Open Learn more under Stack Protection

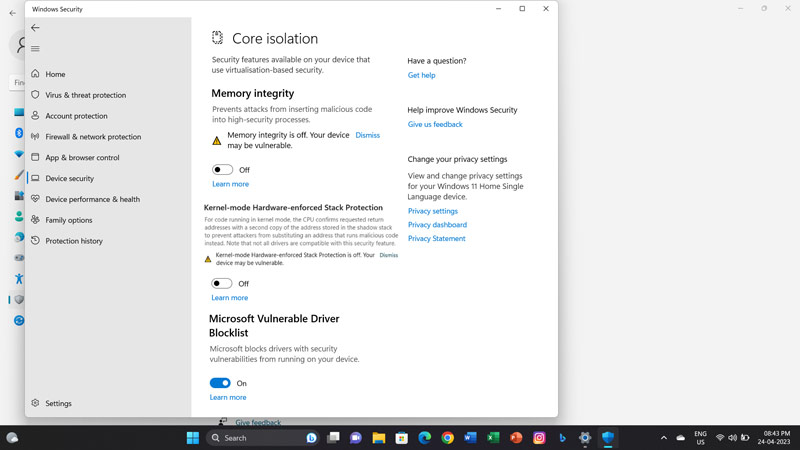[230, 297]
